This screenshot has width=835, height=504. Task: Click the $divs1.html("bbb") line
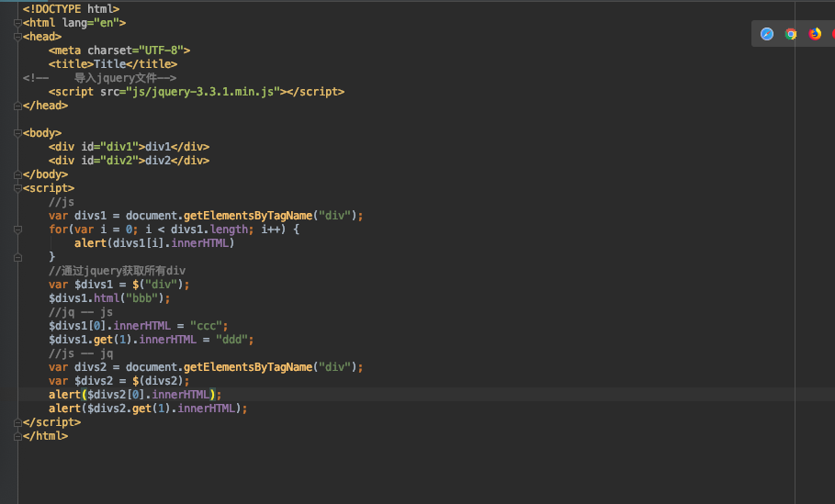[x=109, y=298]
